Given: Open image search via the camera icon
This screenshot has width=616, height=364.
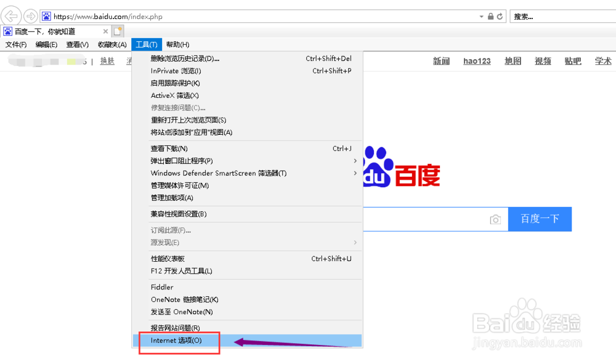Looking at the screenshot, I should pos(496,219).
